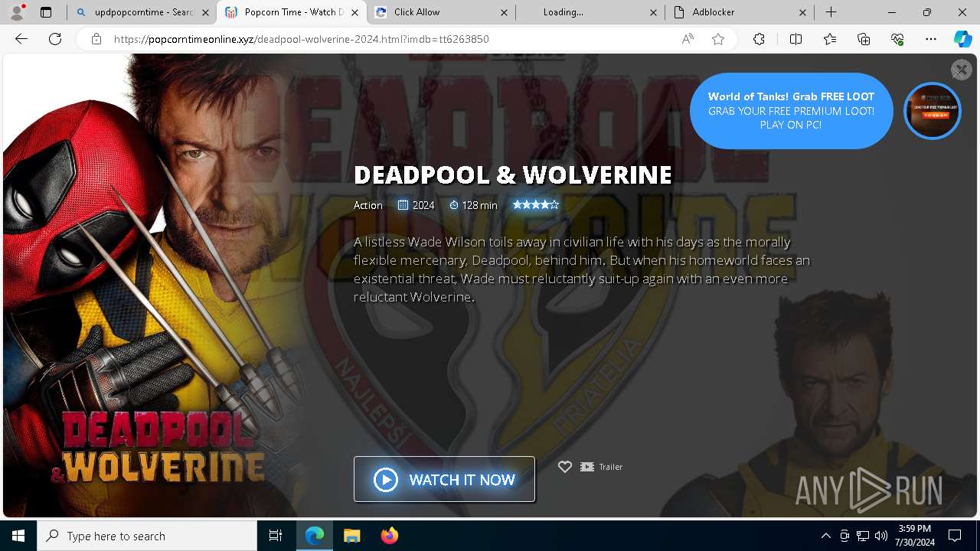This screenshot has width=980, height=551.
Task: Open Microsoft Edge from the taskbar
Action: point(315,536)
